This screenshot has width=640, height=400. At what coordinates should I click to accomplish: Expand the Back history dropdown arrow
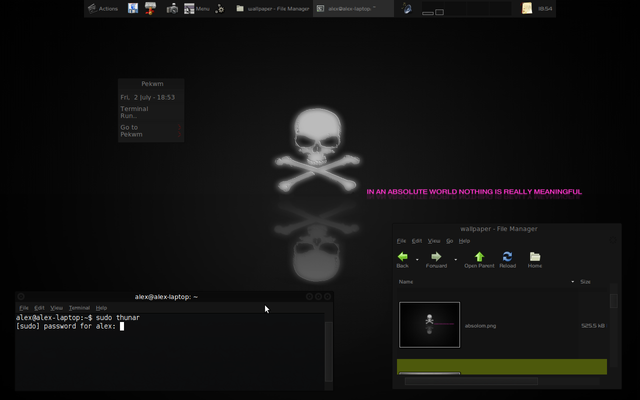(x=417, y=260)
